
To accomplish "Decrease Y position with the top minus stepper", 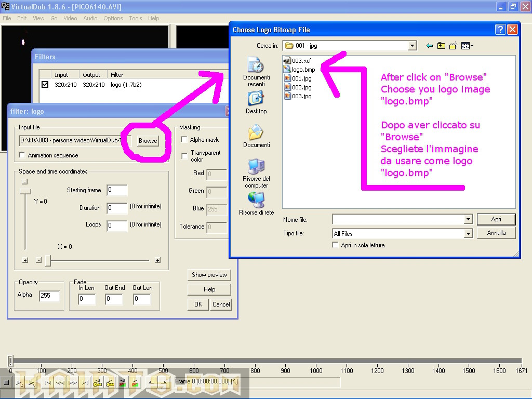I will point(25,181).
